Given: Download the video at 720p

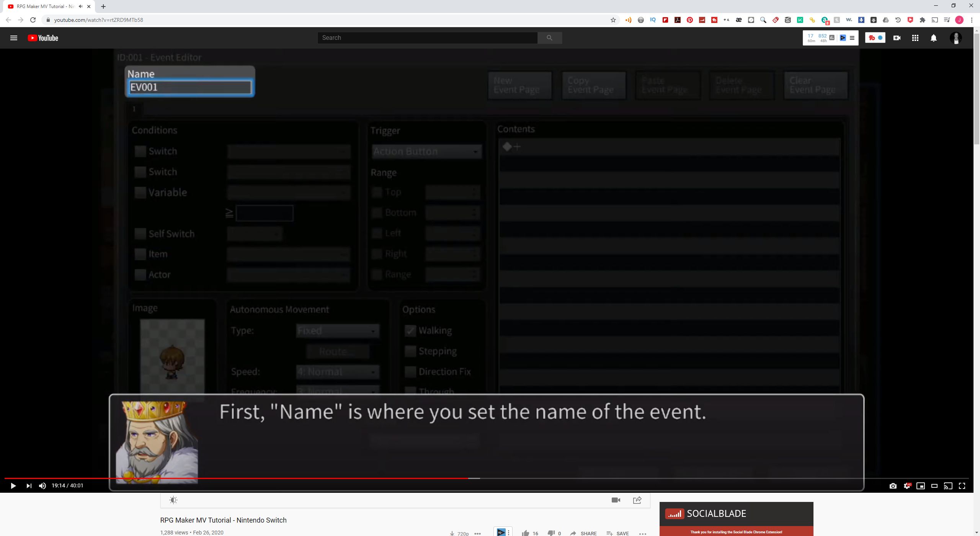Looking at the screenshot, I should [x=459, y=533].
